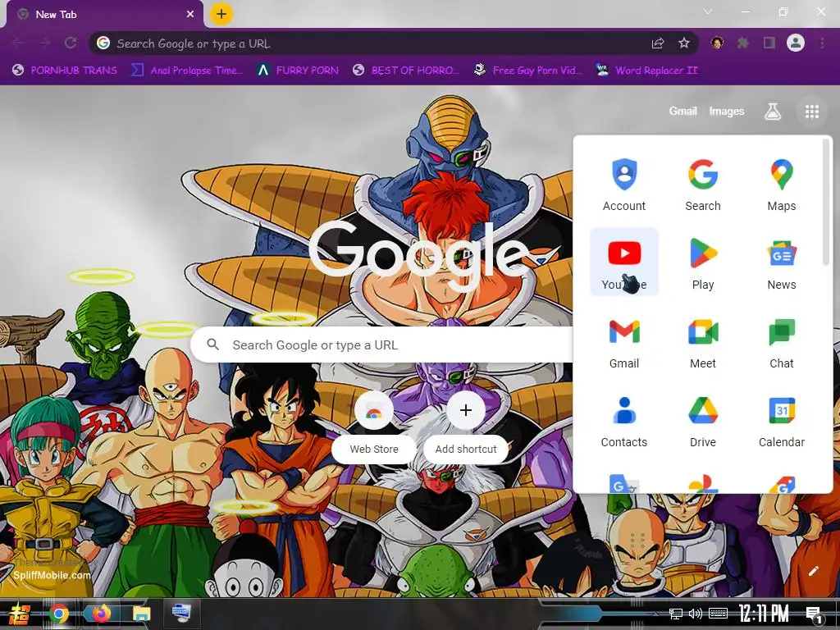
Task: Launch Firefox from the taskbar
Action: [x=100, y=614]
